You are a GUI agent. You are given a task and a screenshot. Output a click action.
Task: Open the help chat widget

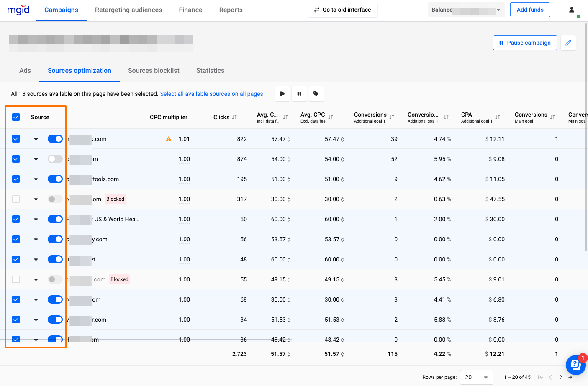point(576,365)
